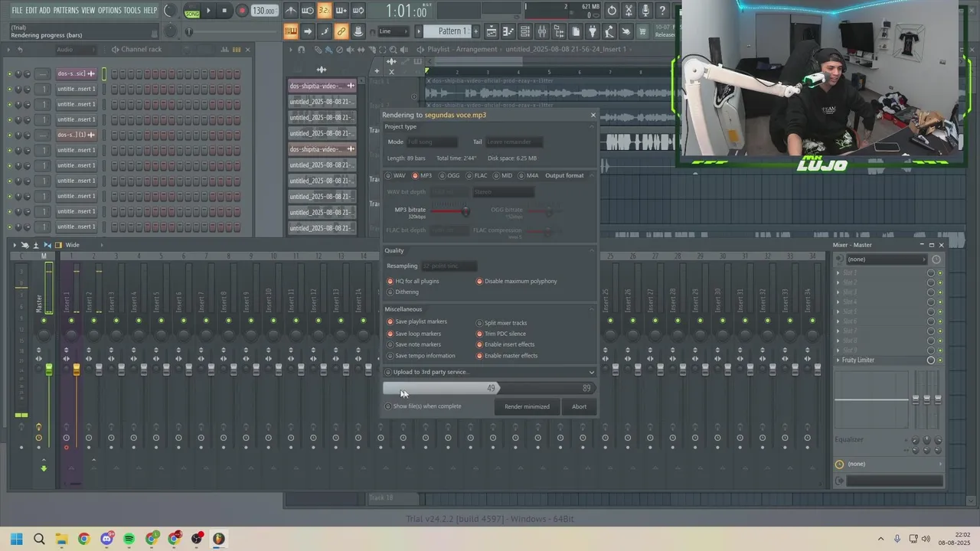Select the M4A output format
This screenshot has height=551, width=980.
[528, 176]
